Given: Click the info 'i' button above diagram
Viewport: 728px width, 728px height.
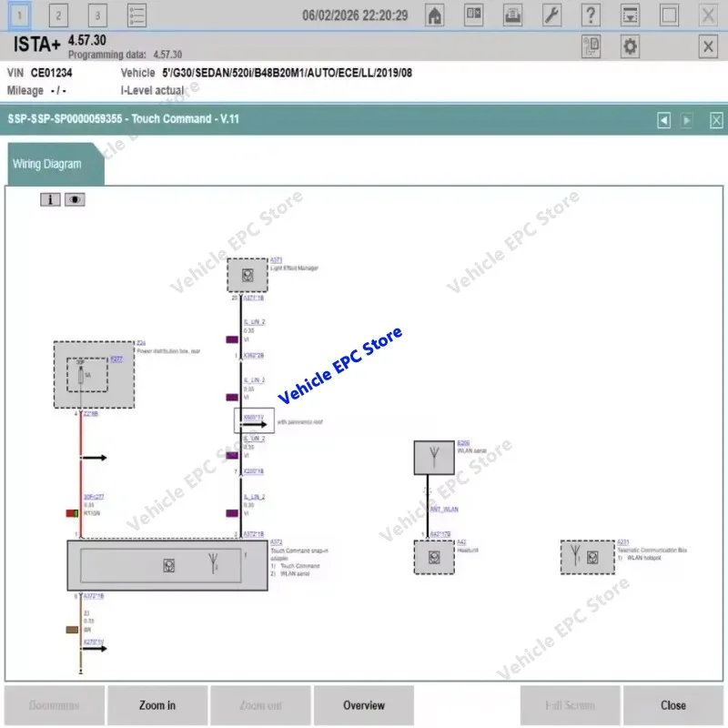Looking at the screenshot, I should click(x=50, y=199).
